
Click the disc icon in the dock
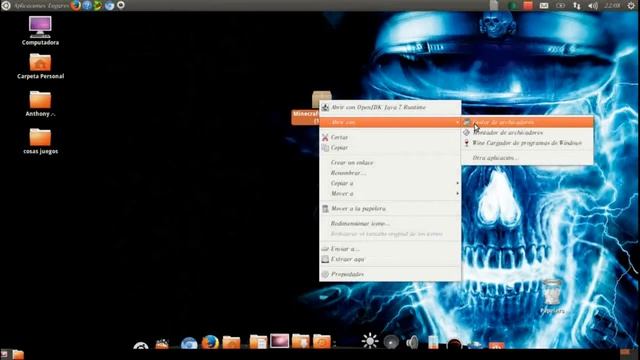[391, 342]
